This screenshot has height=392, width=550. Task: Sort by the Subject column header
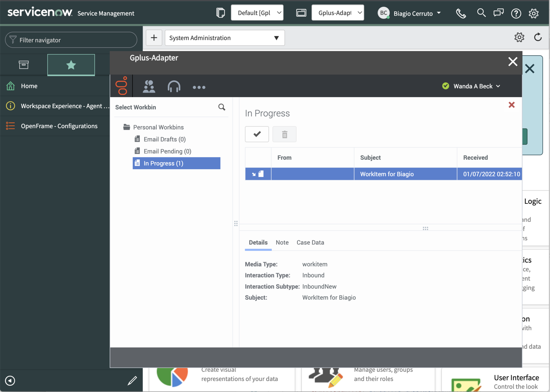405,158
